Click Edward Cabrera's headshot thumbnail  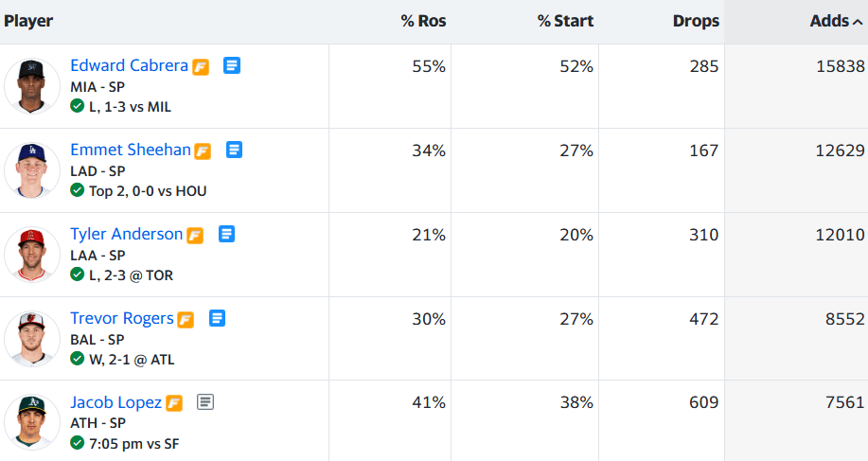click(31, 86)
